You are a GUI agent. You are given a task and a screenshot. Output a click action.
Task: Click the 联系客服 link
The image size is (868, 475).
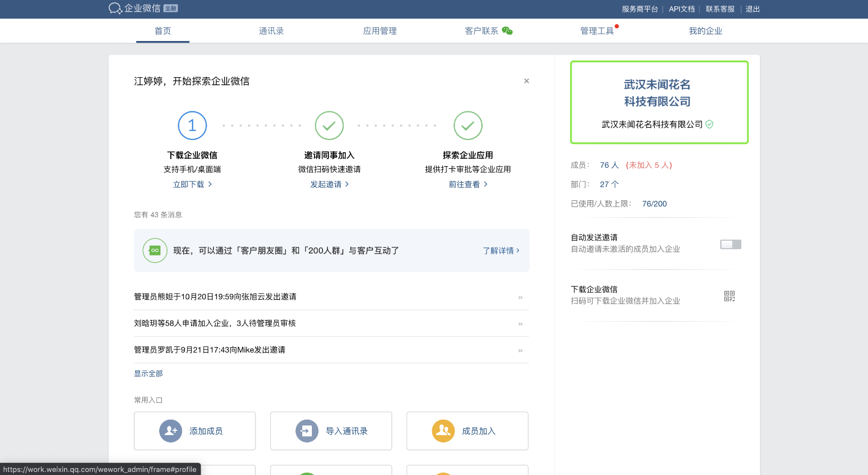pyautogui.click(x=720, y=9)
